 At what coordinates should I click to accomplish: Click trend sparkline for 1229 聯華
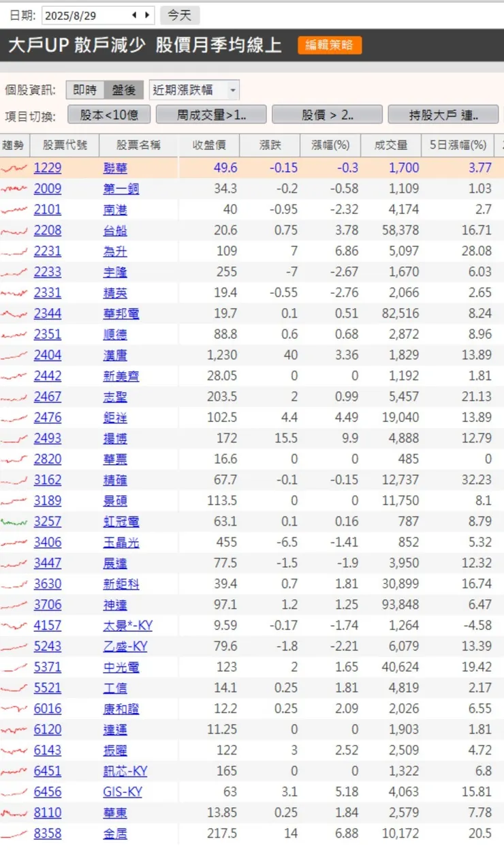click(x=14, y=168)
